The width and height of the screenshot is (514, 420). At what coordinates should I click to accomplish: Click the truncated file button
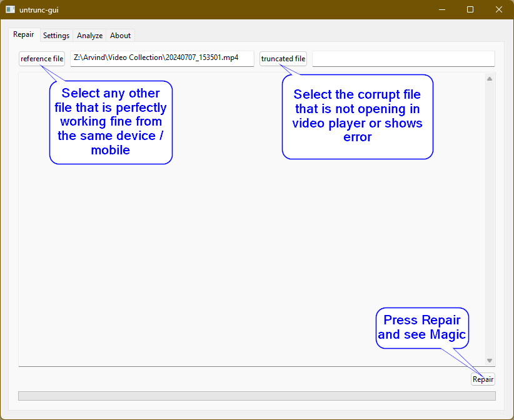(x=283, y=59)
